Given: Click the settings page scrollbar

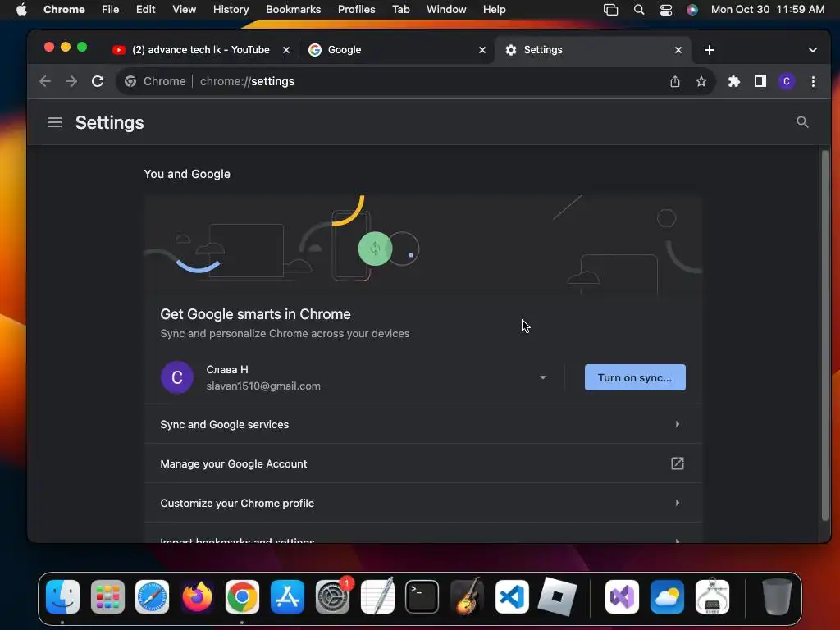Looking at the screenshot, I should click(x=825, y=336).
